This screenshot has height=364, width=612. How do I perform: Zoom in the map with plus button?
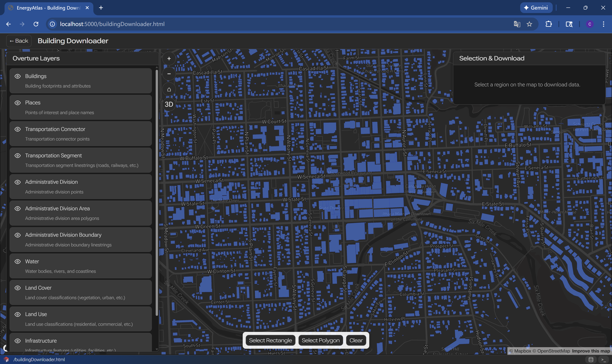pyautogui.click(x=169, y=59)
